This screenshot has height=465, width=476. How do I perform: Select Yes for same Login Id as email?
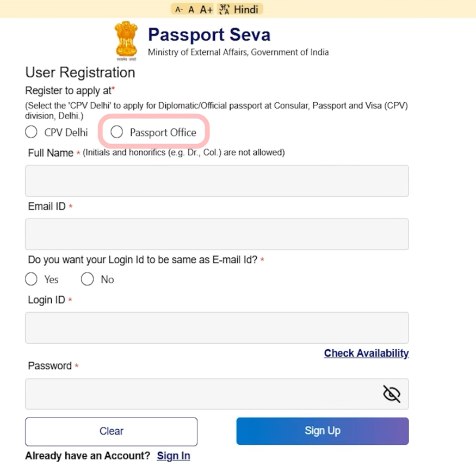[32, 279]
